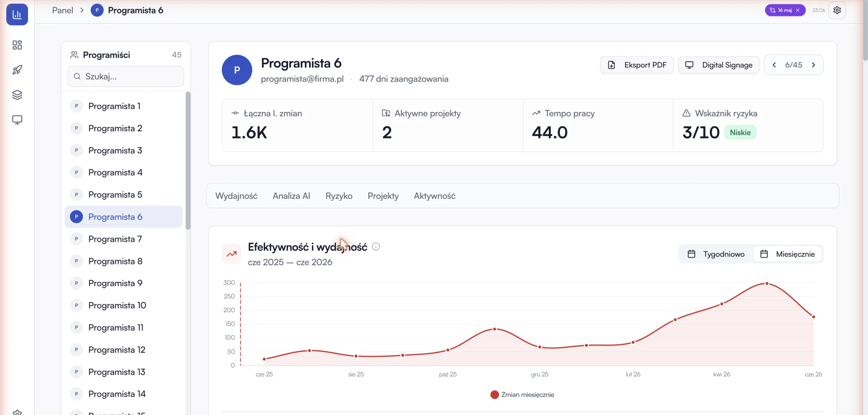Select Programista 6 in the list

click(x=123, y=217)
